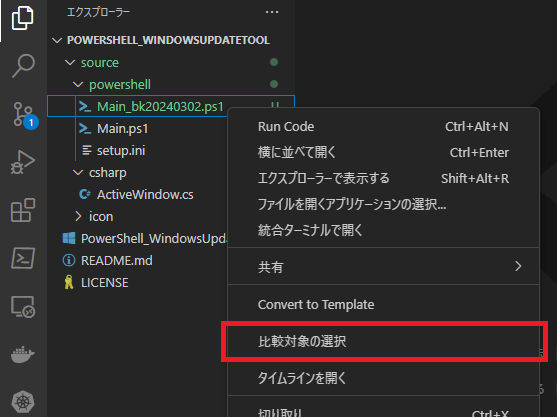The height and width of the screenshot is (417, 557).
Task: Open the Kubernetes view icon
Action: pyautogui.click(x=23, y=402)
